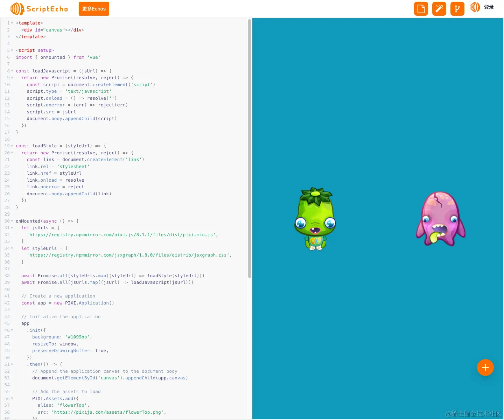Fold the Promise block at line 20
Viewport: 504px width, 420px height.
[12, 153]
